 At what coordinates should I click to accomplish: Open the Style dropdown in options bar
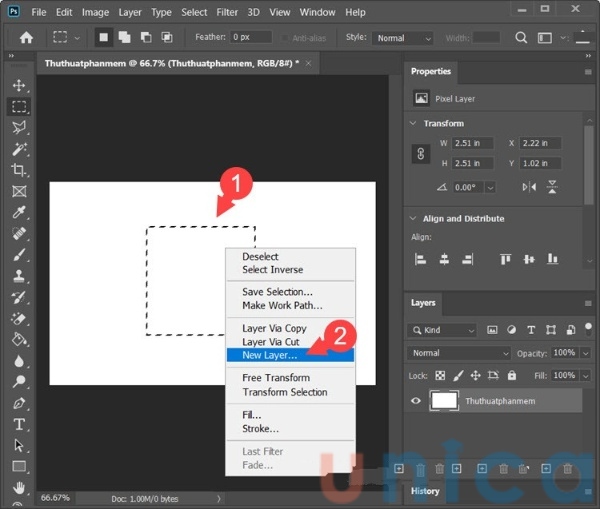[x=404, y=38]
